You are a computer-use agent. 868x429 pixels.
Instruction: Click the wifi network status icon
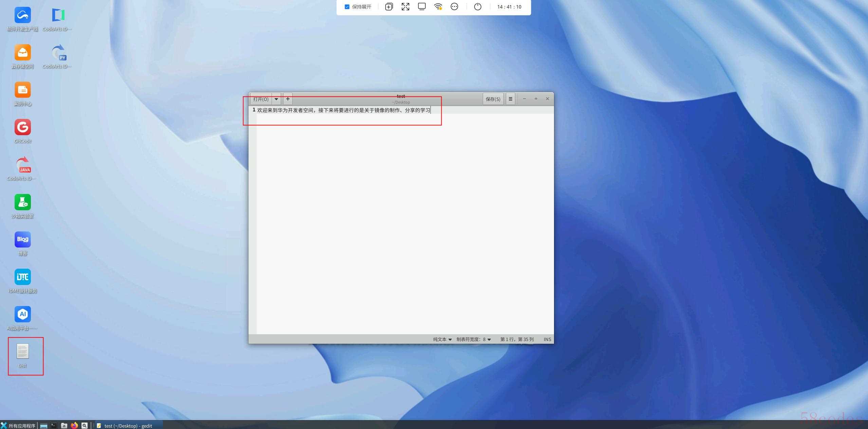438,7
